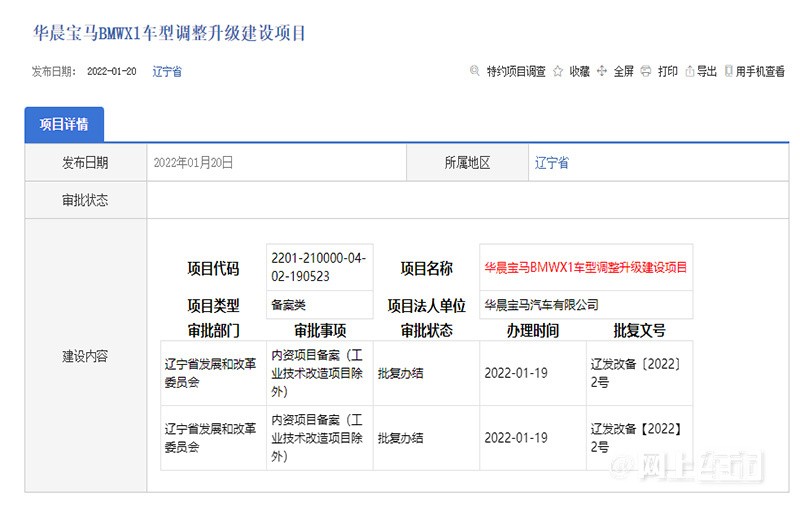Screen dimensions: 800x510
Task: Click the 批复文号 column header
Action: click(639, 330)
